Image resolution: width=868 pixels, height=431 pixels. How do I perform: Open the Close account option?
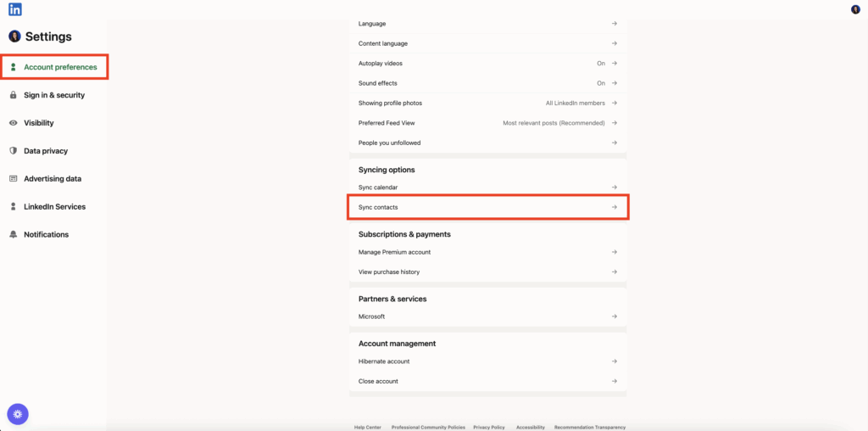pos(378,381)
